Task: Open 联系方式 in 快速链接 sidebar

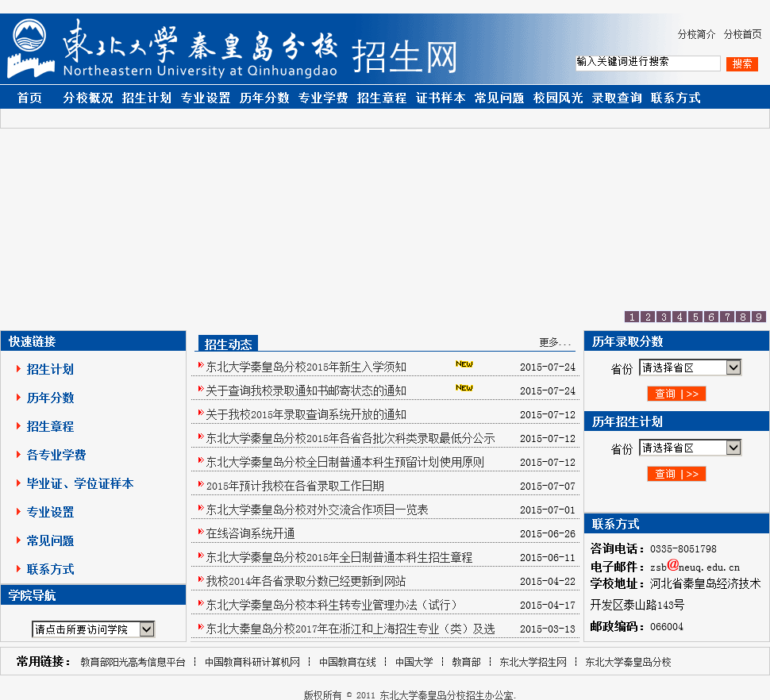Action: pyautogui.click(x=50, y=569)
